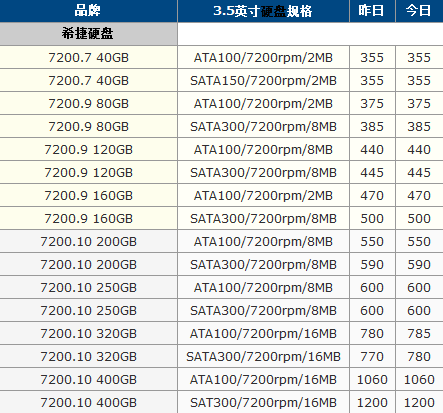Click today's price 785 cell
This screenshot has width=443, height=413.
click(419, 333)
